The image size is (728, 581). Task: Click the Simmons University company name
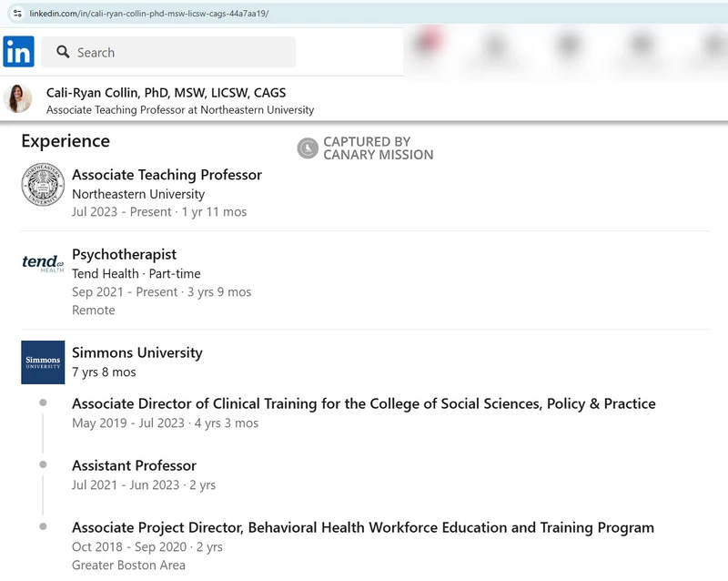tap(136, 352)
